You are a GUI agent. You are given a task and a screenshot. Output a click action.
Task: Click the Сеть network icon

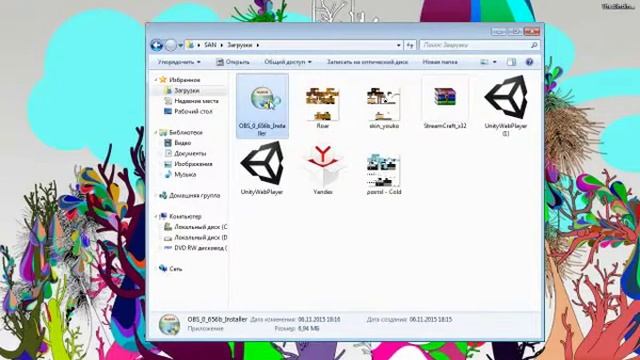click(x=163, y=269)
